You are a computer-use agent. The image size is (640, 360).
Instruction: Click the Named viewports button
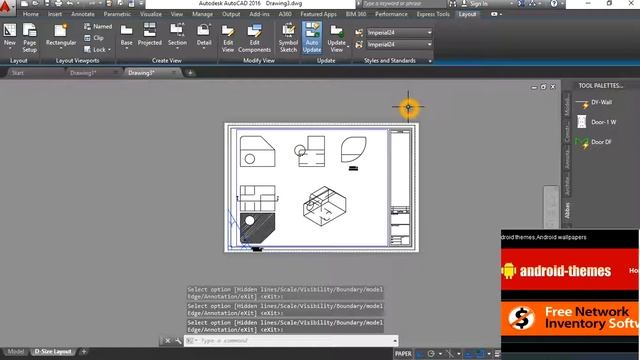(98, 27)
